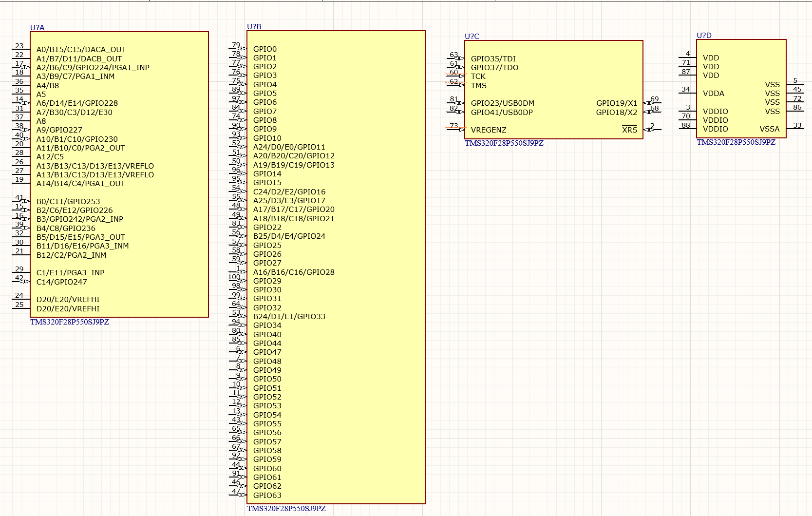Select the GPIO5 pin label
The image size is (812, 516).
[x=265, y=94]
